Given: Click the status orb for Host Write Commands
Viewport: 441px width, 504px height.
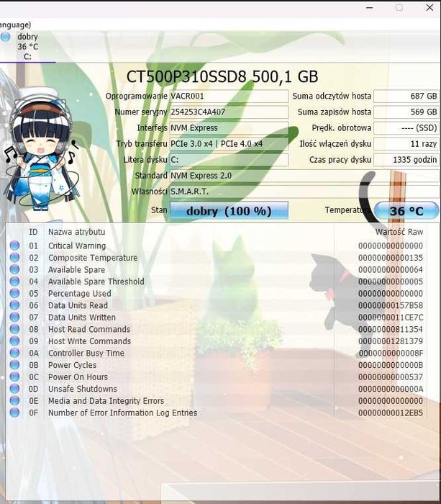Looking at the screenshot, I should tap(14, 341).
